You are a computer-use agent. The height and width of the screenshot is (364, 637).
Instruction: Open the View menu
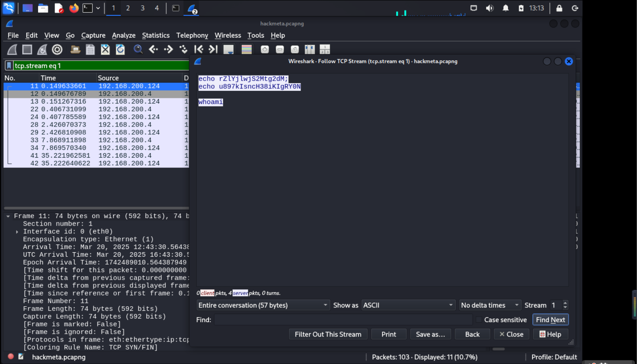tap(52, 36)
